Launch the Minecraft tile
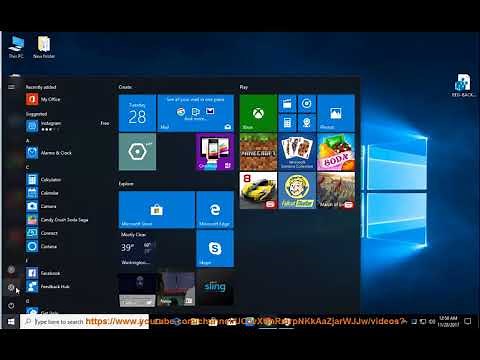Image resolution: width=480 pixels, height=360 pixels. (x=258, y=152)
